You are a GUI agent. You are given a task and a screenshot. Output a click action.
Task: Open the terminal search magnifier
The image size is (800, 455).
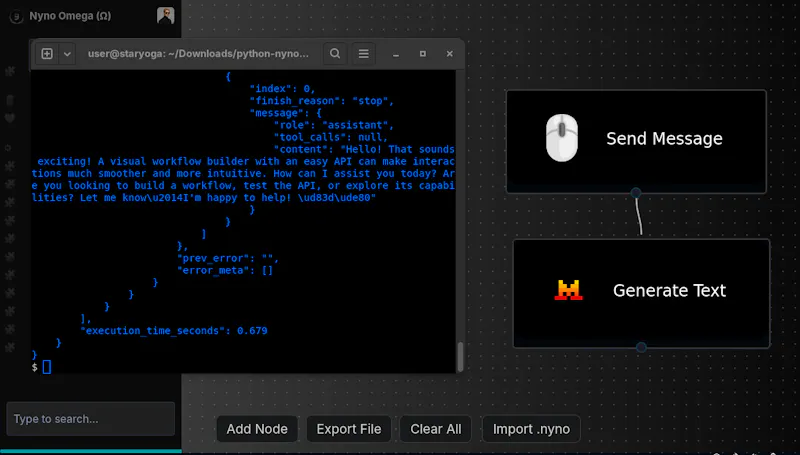pos(335,54)
